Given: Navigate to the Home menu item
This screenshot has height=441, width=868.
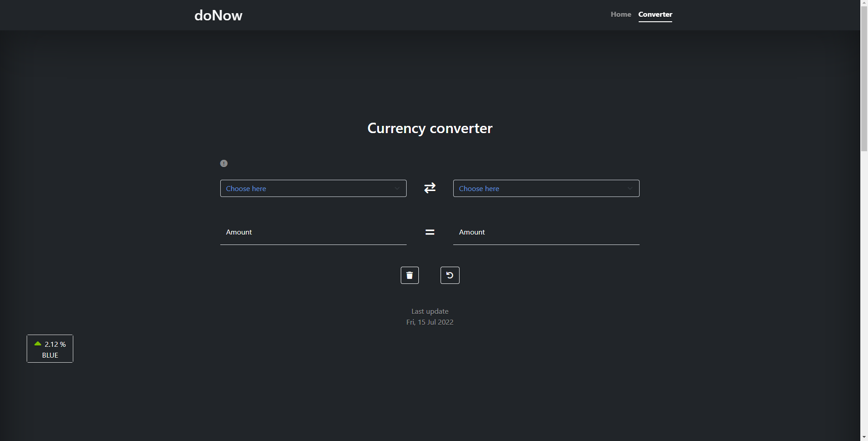Looking at the screenshot, I should coord(620,14).
